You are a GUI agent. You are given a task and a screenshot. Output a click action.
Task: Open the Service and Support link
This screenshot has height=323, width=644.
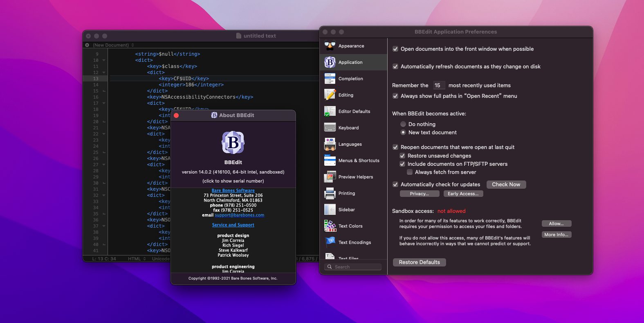click(233, 225)
